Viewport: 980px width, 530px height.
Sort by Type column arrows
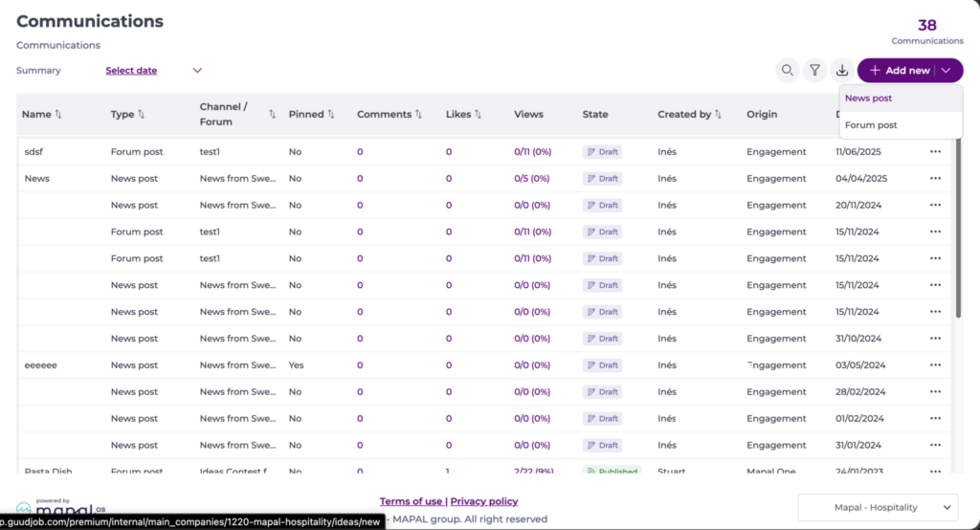pyautogui.click(x=142, y=115)
